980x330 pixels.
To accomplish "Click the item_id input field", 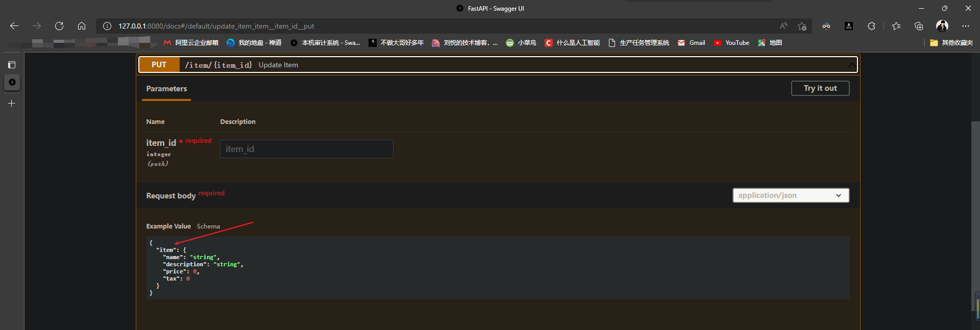I will (x=306, y=149).
